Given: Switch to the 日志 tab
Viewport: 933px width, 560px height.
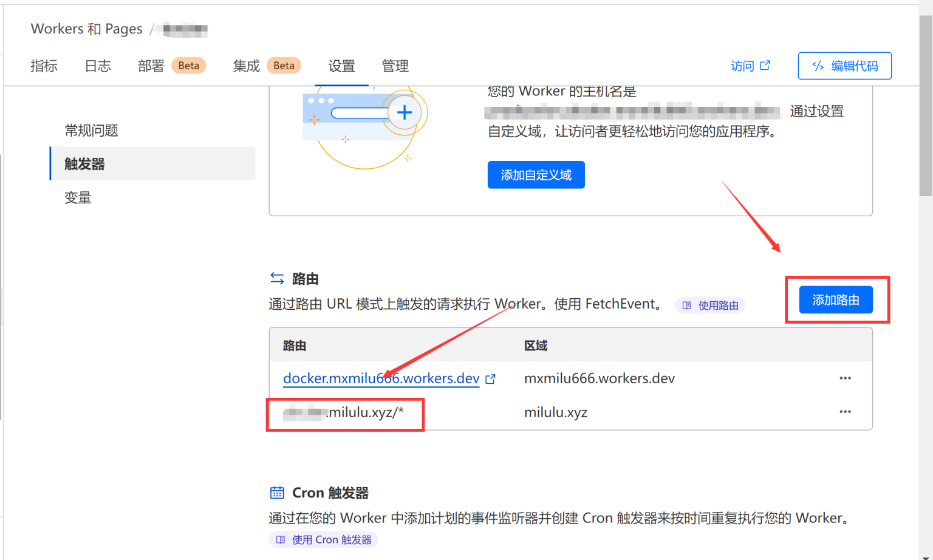Looking at the screenshot, I should pyautogui.click(x=97, y=66).
